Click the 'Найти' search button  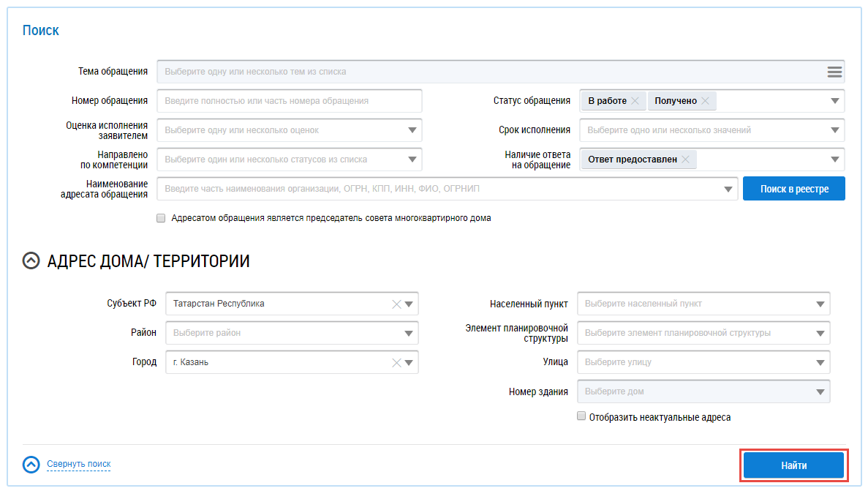[793, 465]
